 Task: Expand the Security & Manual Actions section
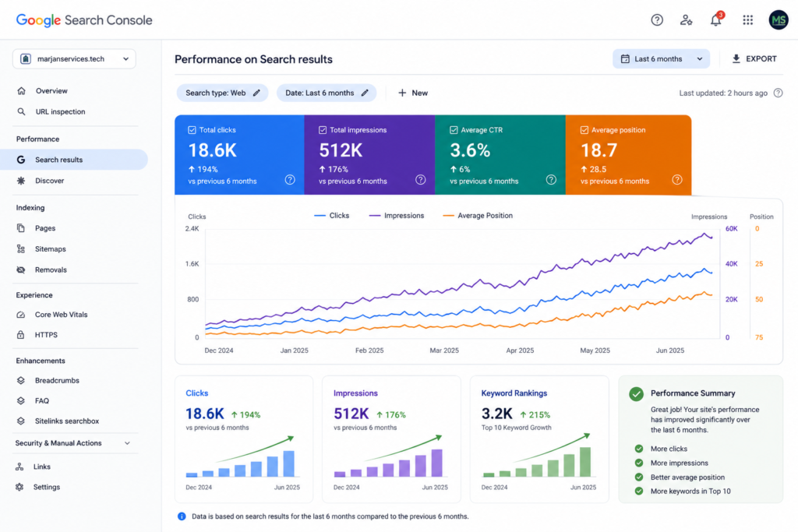tap(73, 443)
